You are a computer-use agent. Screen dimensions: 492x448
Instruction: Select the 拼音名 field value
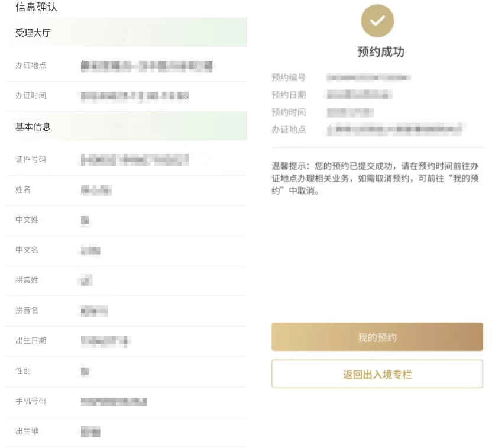[x=94, y=311]
